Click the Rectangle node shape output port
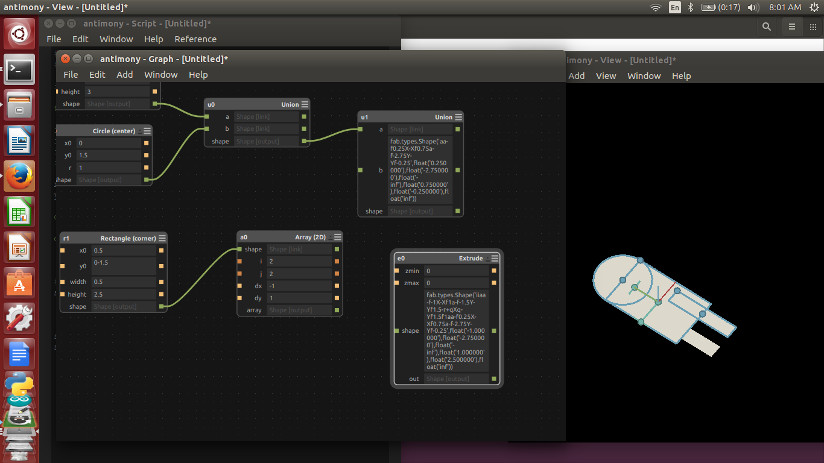Image resolution: width=824 pixels, height=463 pixels. coord(161,306)
